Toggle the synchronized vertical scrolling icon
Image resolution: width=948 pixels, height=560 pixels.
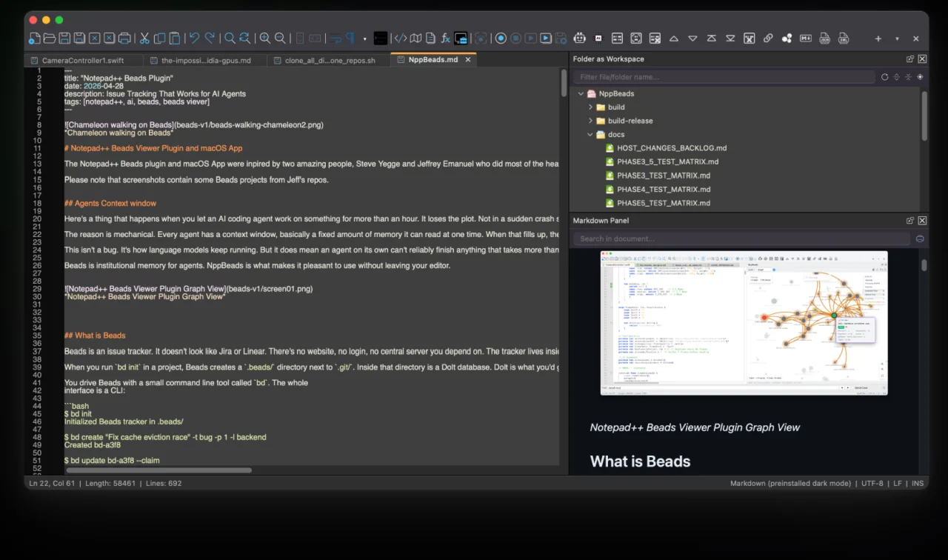click(299, 39)
